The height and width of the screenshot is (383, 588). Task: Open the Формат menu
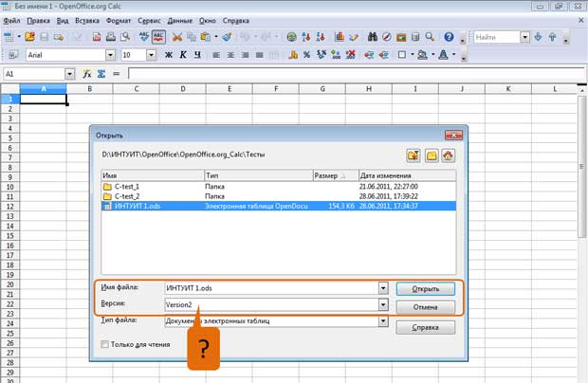[x=119, y=21]
